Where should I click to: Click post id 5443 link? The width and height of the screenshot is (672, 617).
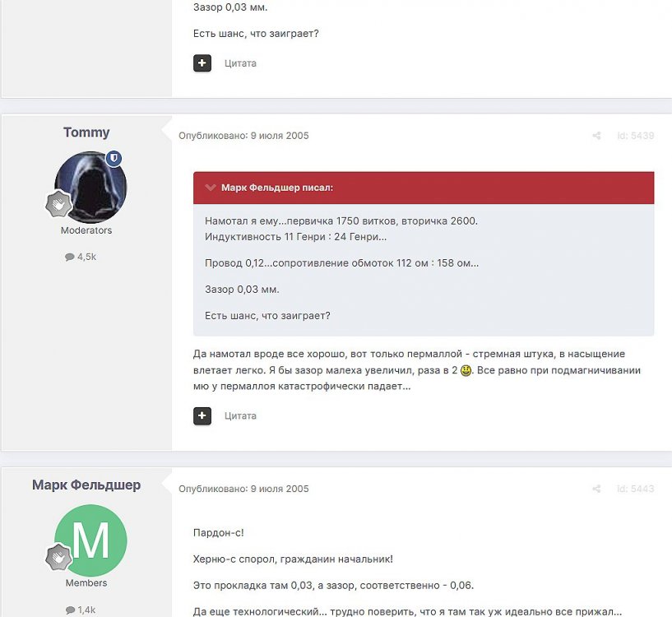pyautogui.click(x=636, y=489)
